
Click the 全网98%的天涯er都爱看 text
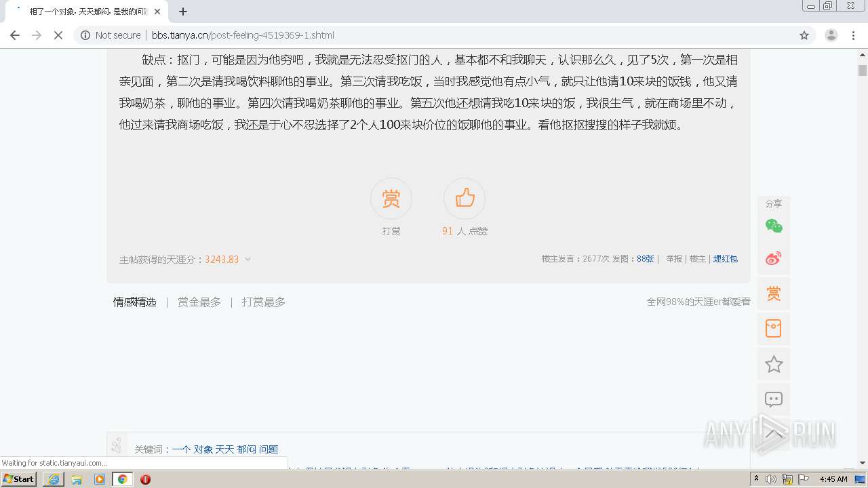point(698,302)
